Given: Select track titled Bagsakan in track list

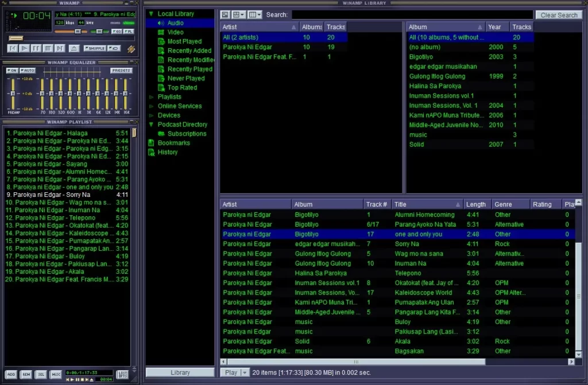Looking at the screenshot, I should click(397, 351).
